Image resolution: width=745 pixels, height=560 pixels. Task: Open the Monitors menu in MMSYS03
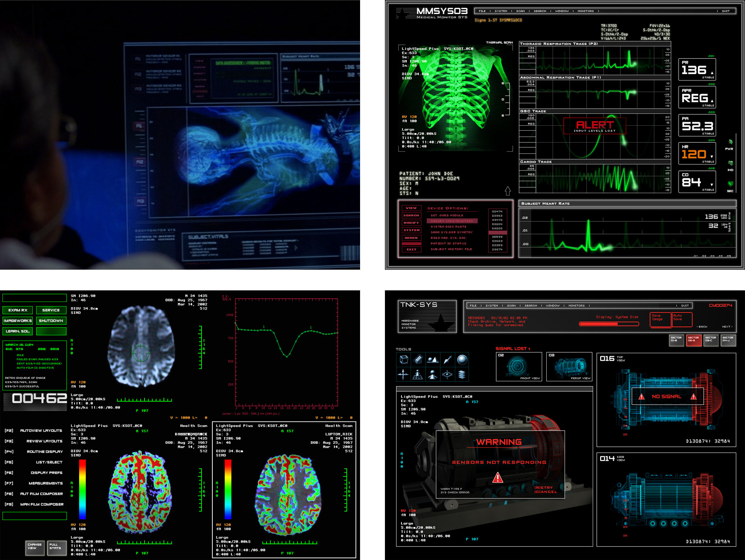[x=586, y=11]
